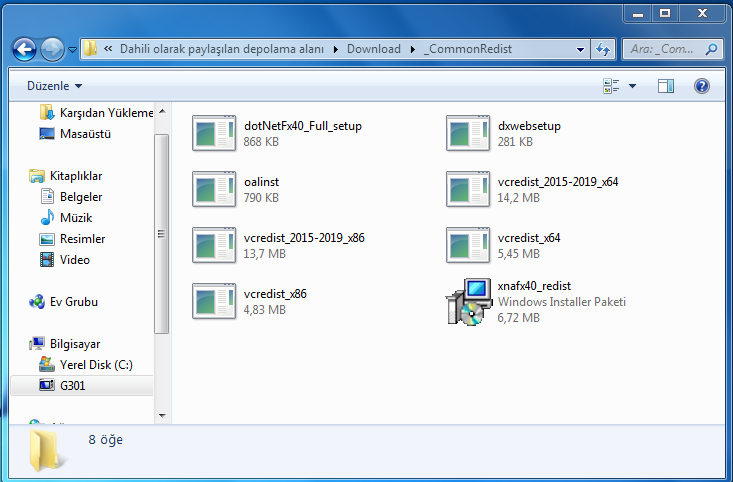The image size is (733, 482).
Task: Open the Resimler library
Action: (82, 239)
